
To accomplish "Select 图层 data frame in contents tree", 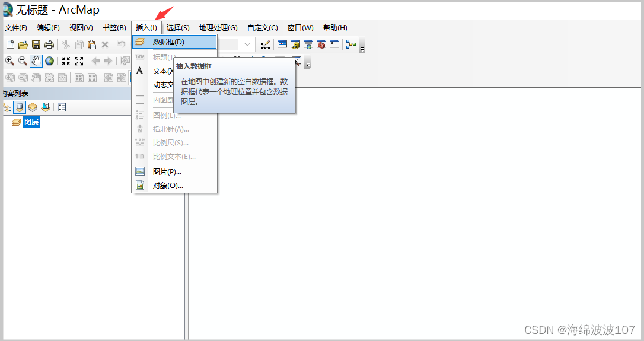I will click(31, 122).
